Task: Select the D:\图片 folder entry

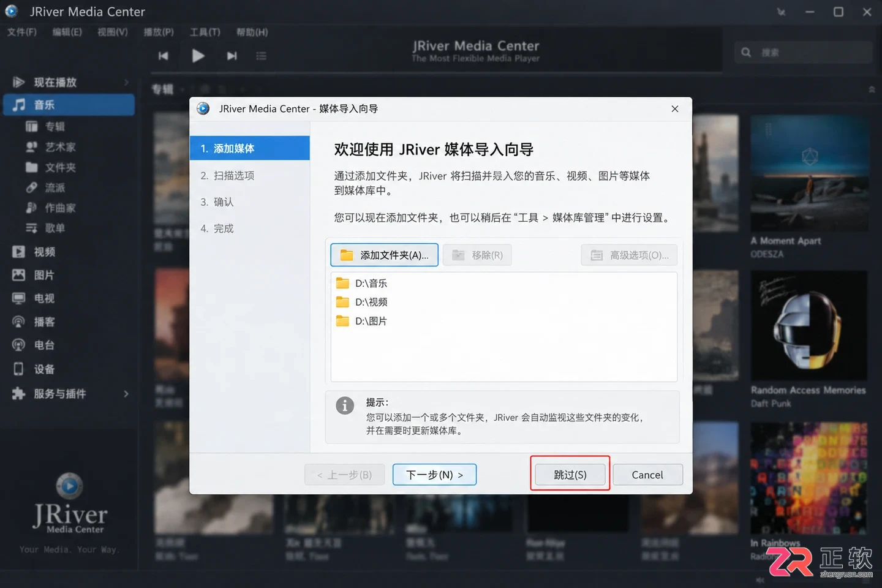Action: pyautogui.click(x=362, y=321)
